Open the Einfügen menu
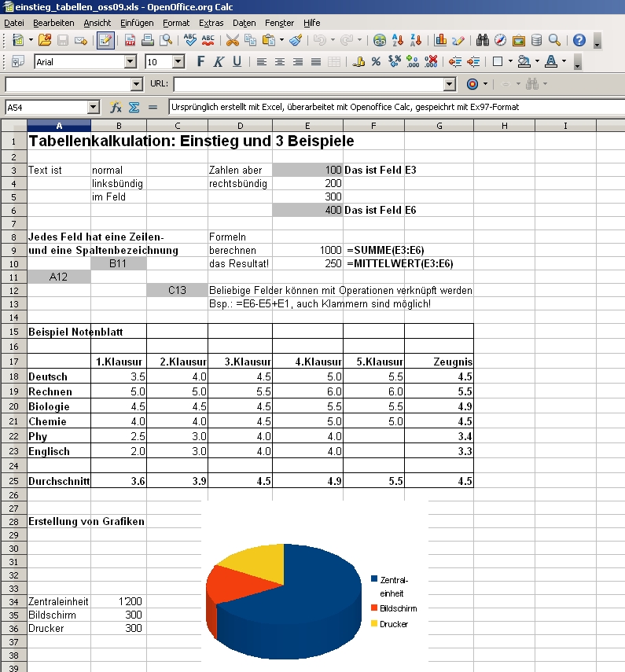This screenshot has width=625, height=672. click(136, 23)
